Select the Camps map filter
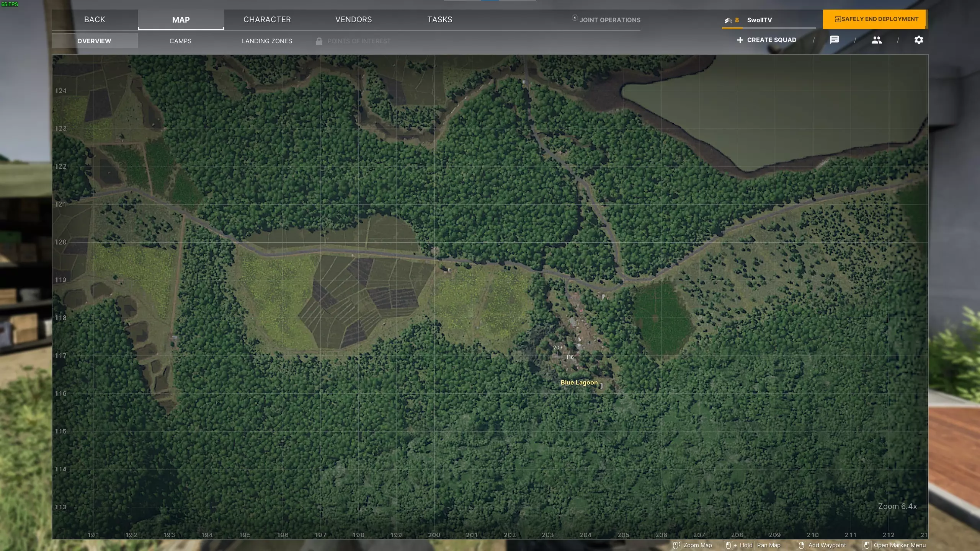 point(180,41)
